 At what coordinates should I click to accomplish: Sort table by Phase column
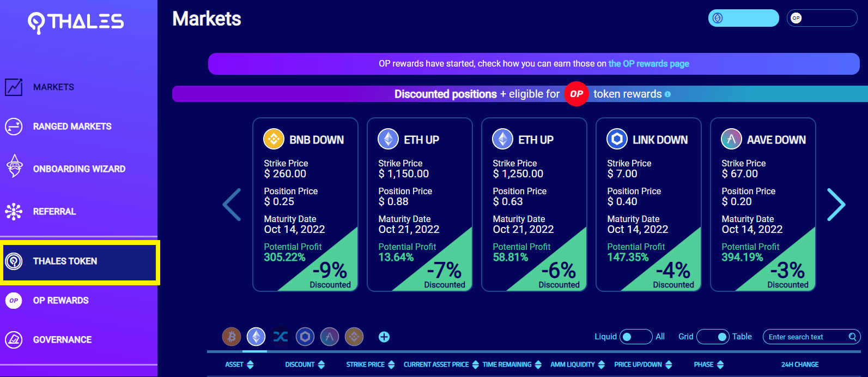point(709,364)
